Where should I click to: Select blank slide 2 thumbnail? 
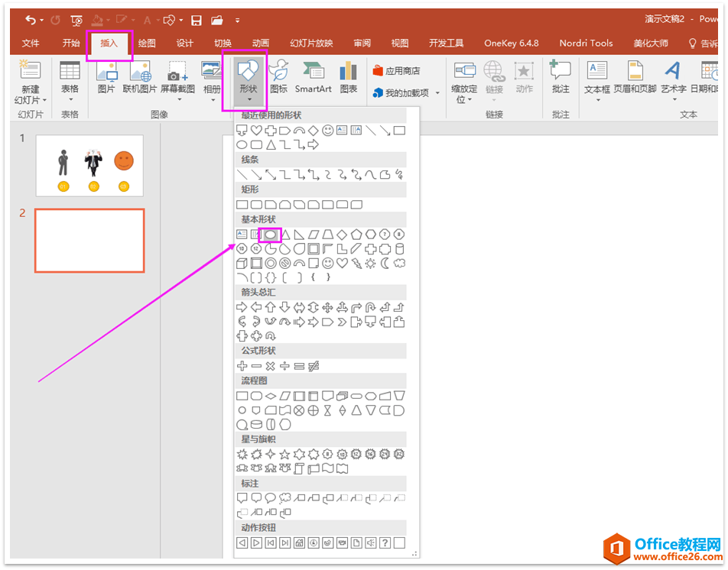point(89,240)
